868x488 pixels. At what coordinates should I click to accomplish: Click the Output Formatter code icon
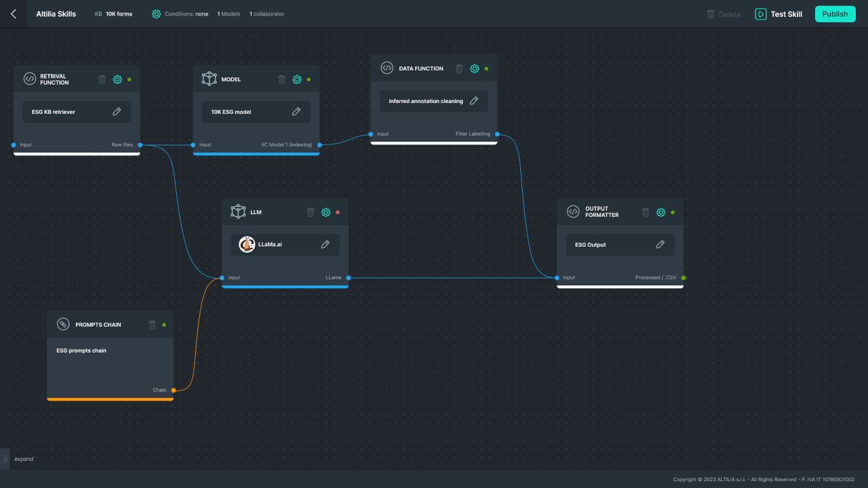pos(573,211)
